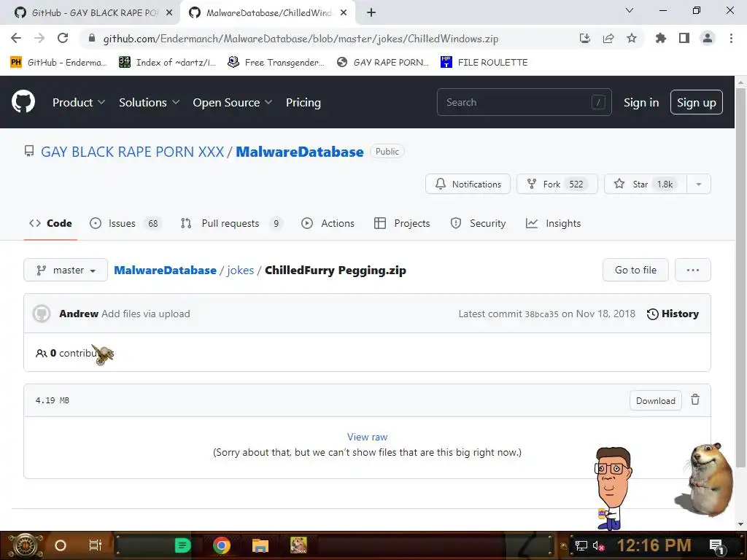Go back using the browser back arrow
The height and width of the screenshot is (560, 747).
pyautogui.click(x=16, y=38)
